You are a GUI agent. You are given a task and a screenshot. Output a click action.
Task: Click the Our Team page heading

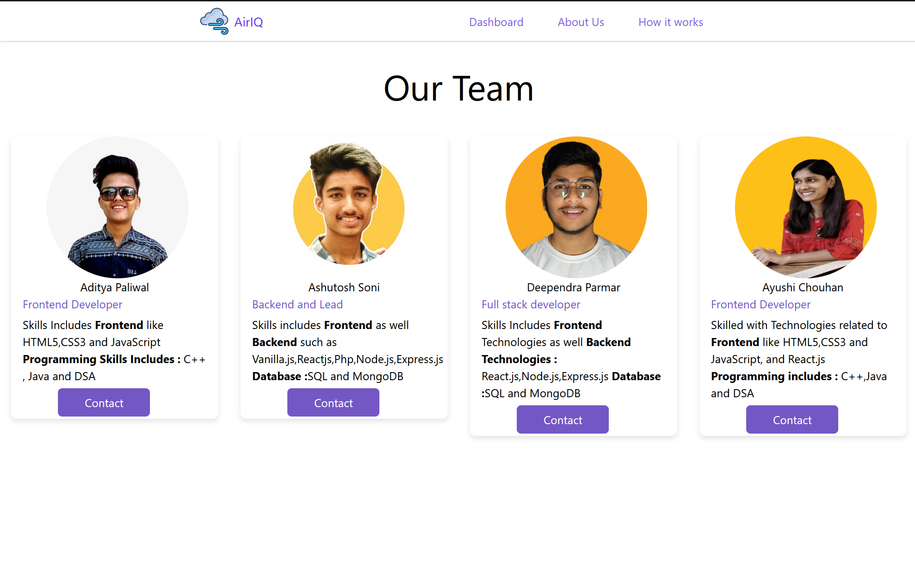pyautogui.click(x=458, y=88)
